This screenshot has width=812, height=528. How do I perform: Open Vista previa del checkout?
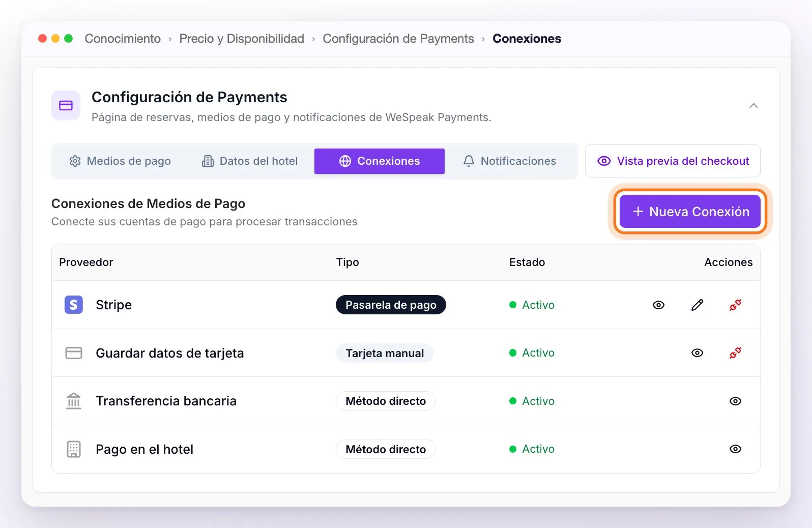[673, 161]
